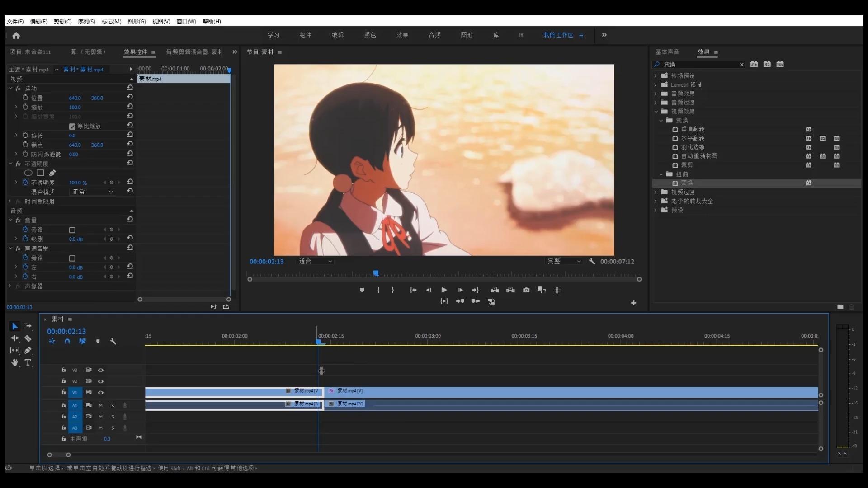Click 适合 fit dropdown in preview panel
The image size is (868, 488).
(x=316, y=261)
